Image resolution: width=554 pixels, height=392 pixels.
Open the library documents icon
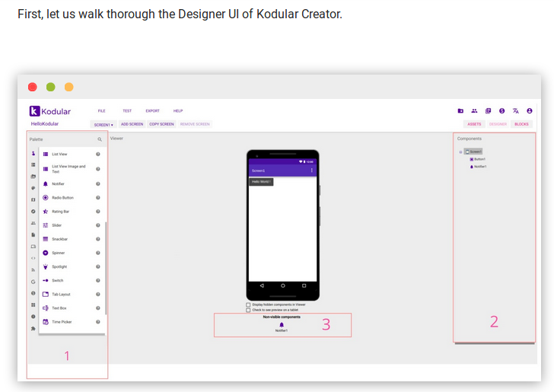(x=488, y=111)
